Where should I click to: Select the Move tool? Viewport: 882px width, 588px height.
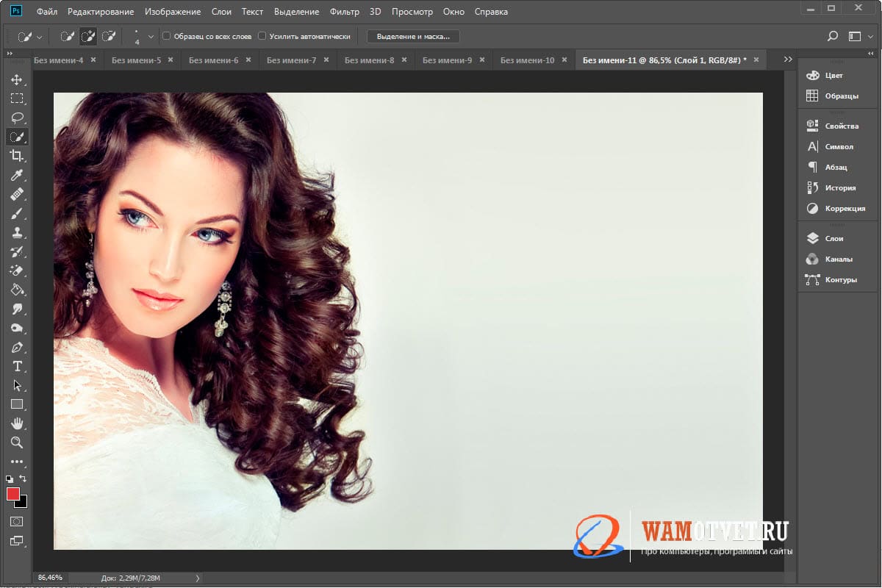point(16,79)
